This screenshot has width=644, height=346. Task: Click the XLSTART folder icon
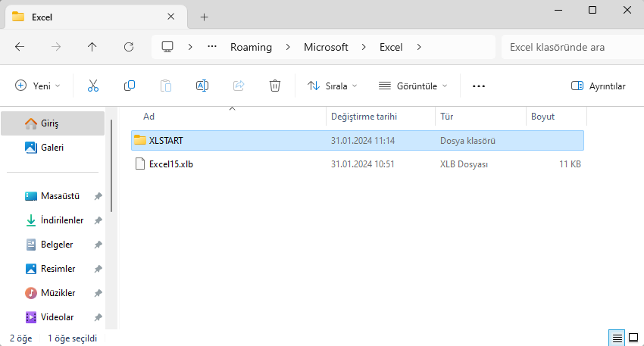click(x=140, y=140)
